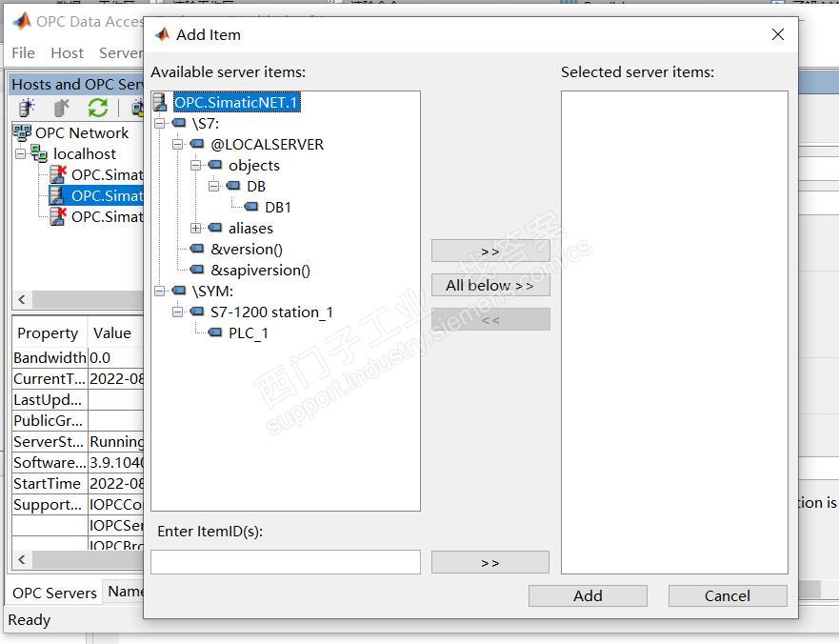Click left arrow of hosts tree scrollbar

point(22,299)
